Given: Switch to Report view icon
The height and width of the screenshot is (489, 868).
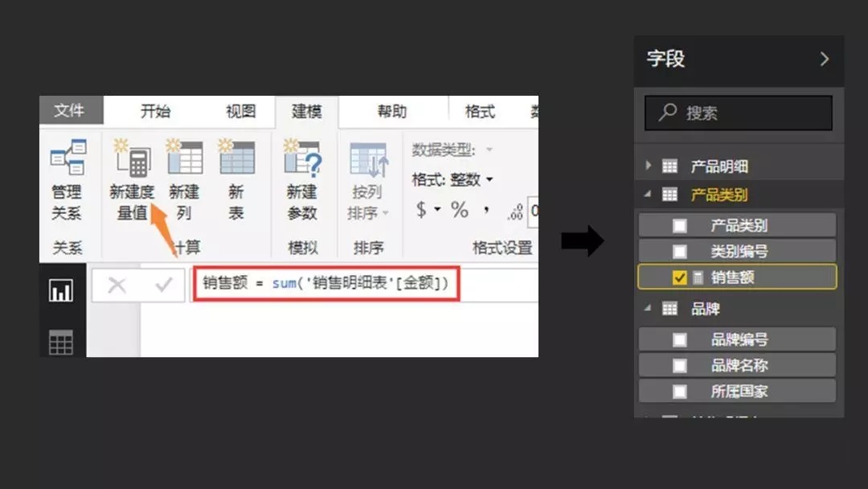Looking at the screenshot, I should 61,290.
